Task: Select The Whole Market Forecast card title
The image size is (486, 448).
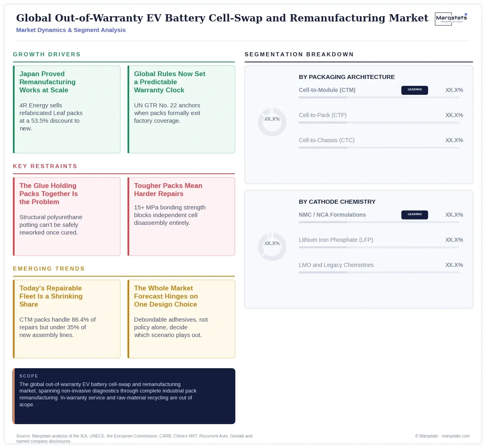Action: tap(166, 296)
